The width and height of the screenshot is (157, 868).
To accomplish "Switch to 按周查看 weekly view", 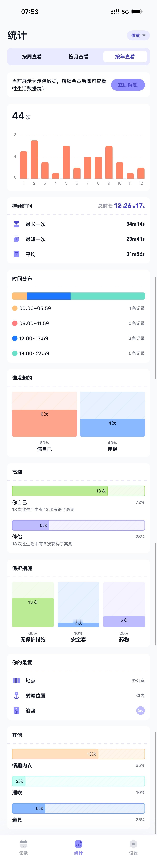I will [x=32, y=57].
